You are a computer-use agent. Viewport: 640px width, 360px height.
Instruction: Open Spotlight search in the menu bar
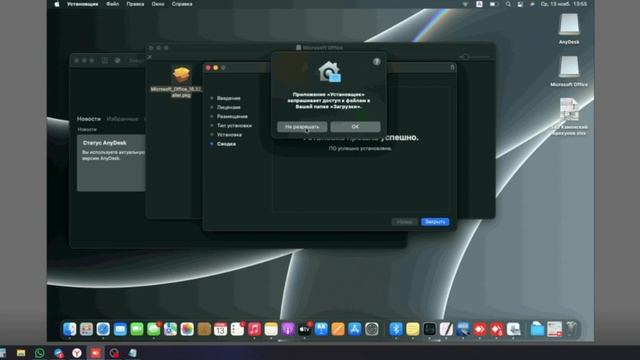[508, 4]
